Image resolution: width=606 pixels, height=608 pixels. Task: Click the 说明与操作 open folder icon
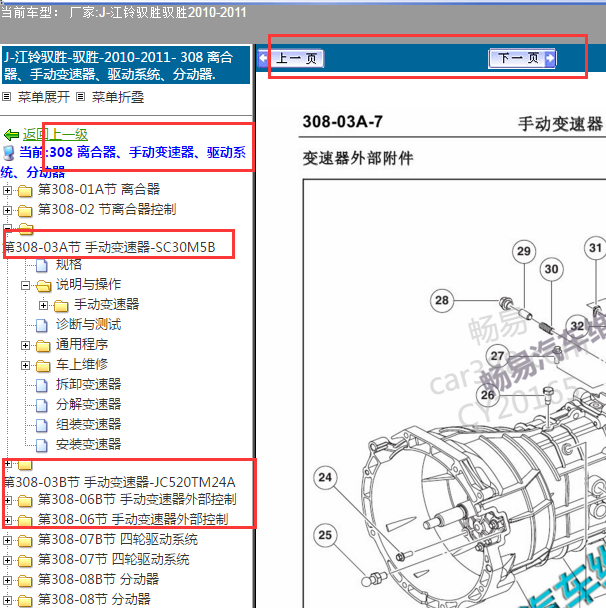(x=43, y=286)
